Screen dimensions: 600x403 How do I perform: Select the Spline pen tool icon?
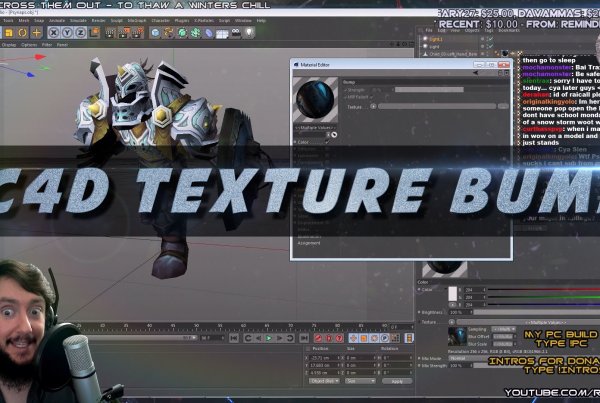[169, 33]
